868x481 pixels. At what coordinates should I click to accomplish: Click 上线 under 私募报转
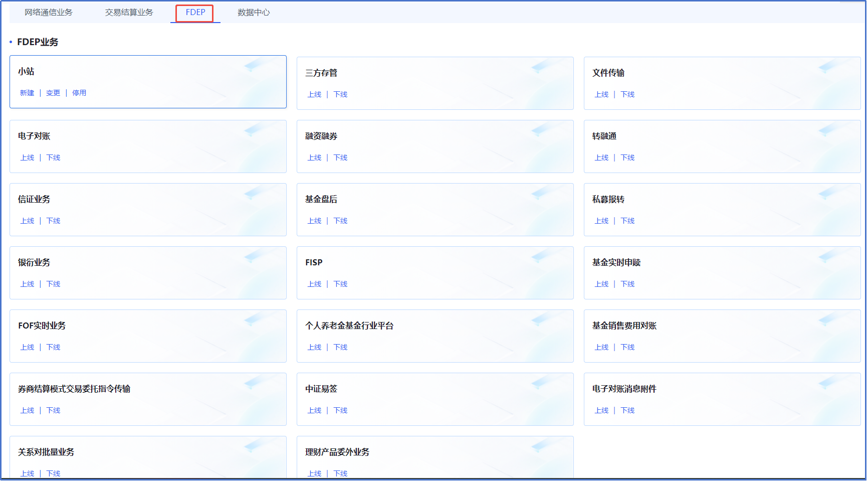coord(602,221)
